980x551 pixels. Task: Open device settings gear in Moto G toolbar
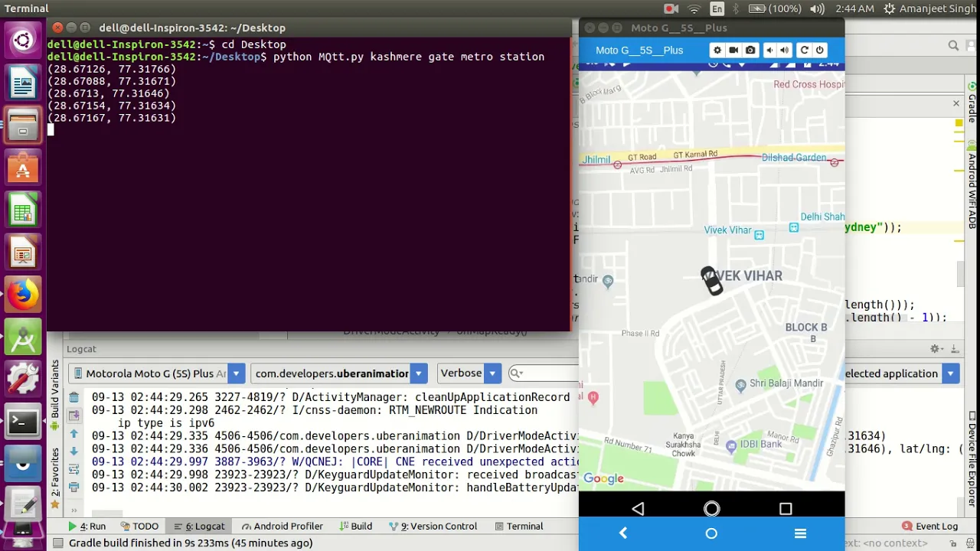[717, 50]
